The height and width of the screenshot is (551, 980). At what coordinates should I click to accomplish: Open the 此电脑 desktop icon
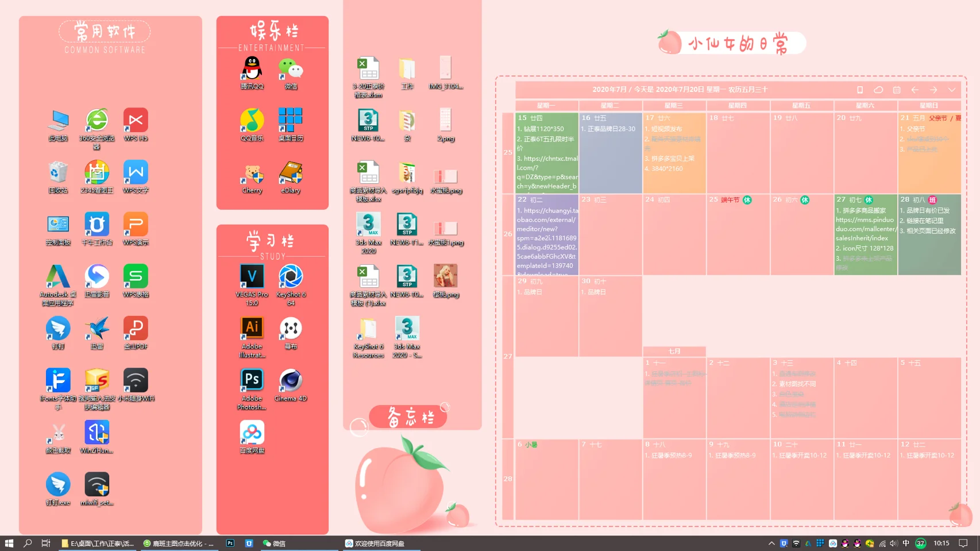pos(58,125)
